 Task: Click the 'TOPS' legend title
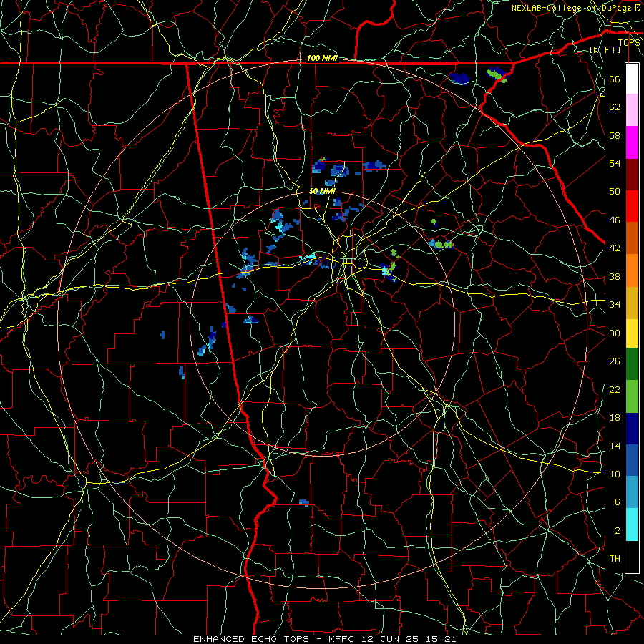[629, 43]
